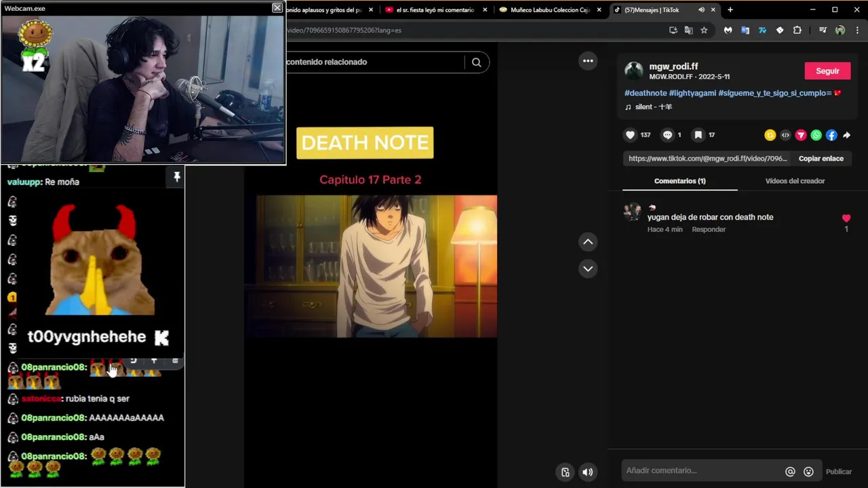Open the three-dot more options menu

(x=588, y=61)
